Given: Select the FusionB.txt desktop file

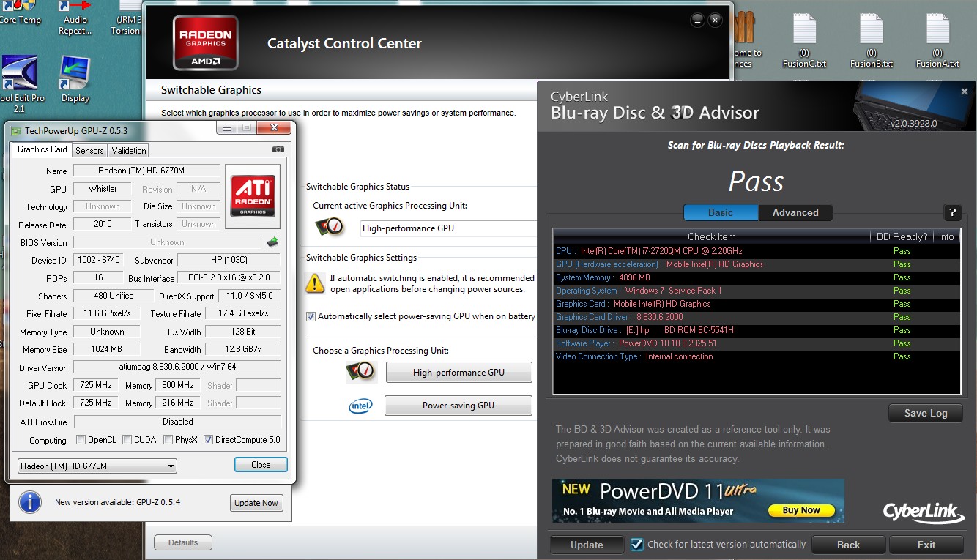Looking at the screenshot, I should 872,42.
